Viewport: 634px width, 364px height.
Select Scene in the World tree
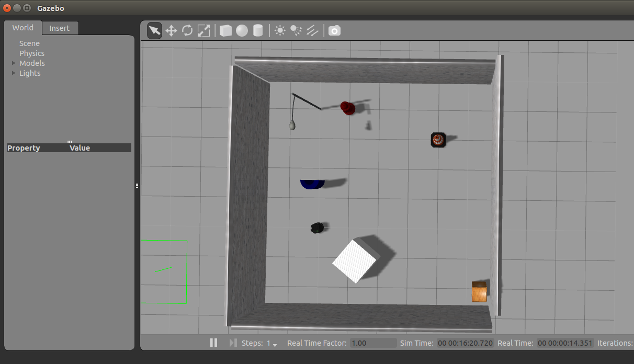[29, 43]
